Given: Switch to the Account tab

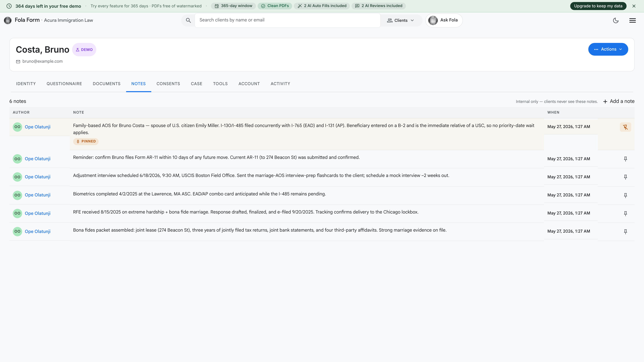Looking at the screenshot, I should point(249,84).
